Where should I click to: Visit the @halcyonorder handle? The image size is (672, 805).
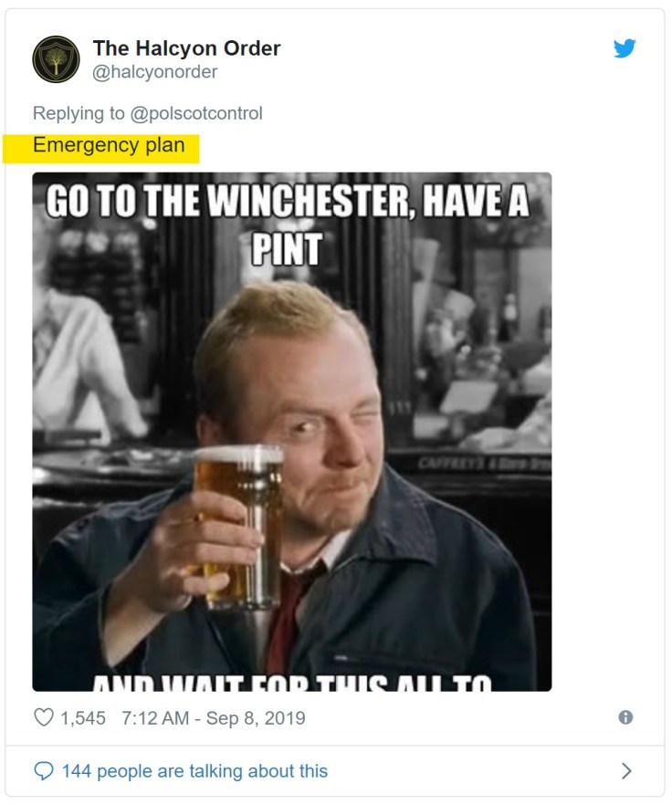[155, 71]
